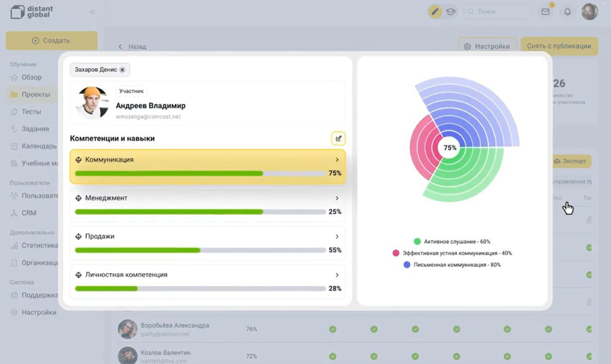Expand the Менеджмент competency chevron
The image size is (611, 364).
coord(337,198)
